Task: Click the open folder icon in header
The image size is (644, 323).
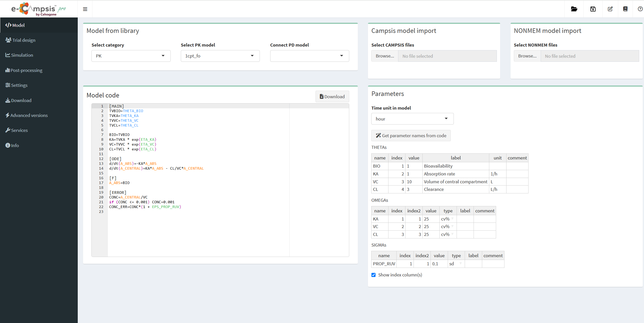Action: click(574, 9)
